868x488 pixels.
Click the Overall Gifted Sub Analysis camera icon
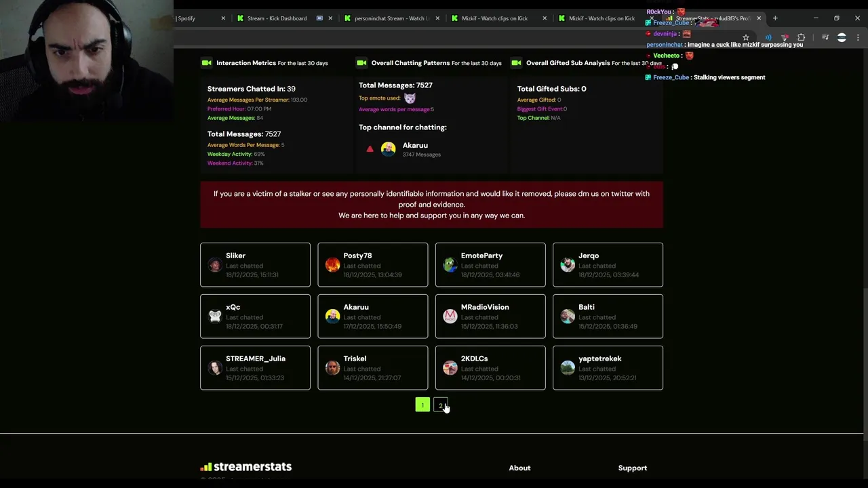tap(516, 63)
